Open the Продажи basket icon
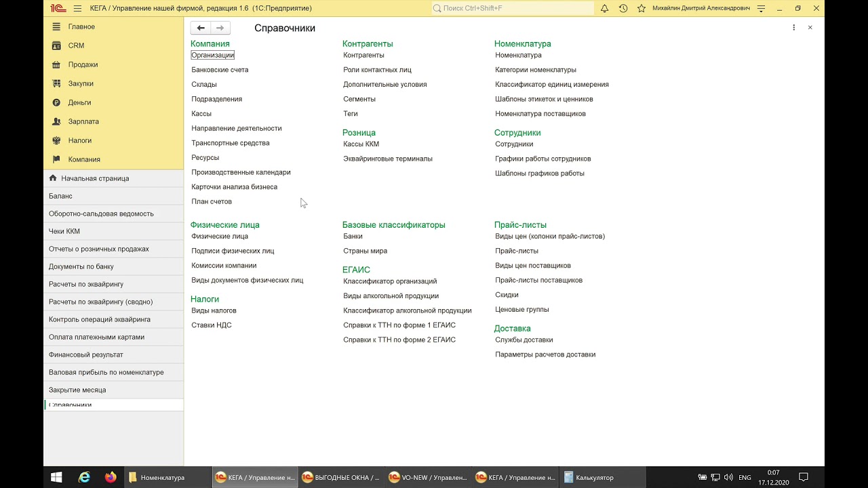Viewport: 868px width, 488px height. pyautogui.click(x=56, y=64)
